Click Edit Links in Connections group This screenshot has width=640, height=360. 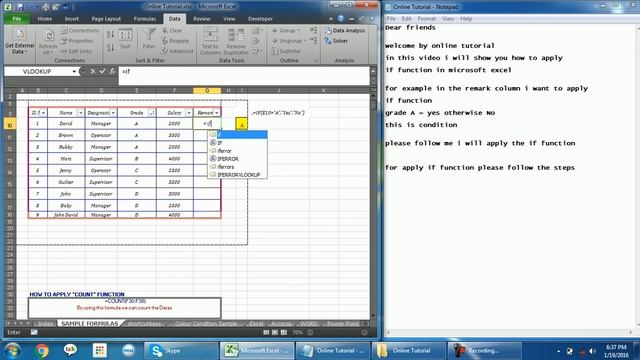click(76, 51)
